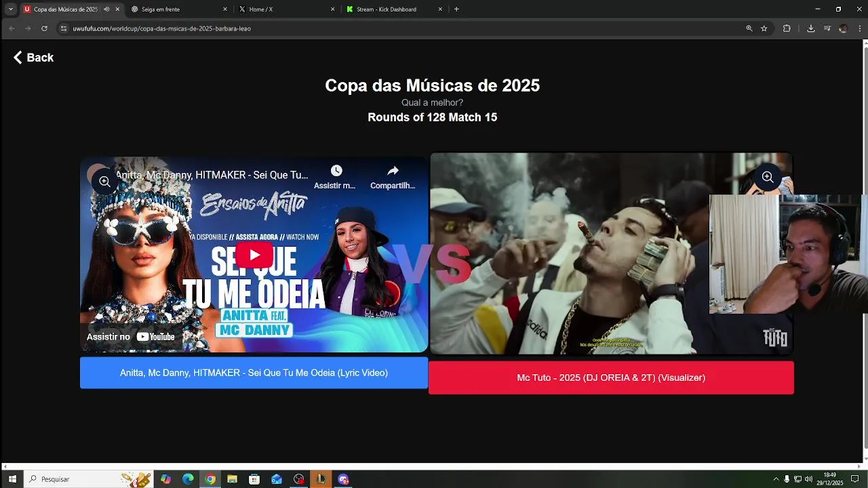Open the Windows Start menu
Image resolution: width=868 pixels, height=488 pixels.
click(x=12, y=479)
